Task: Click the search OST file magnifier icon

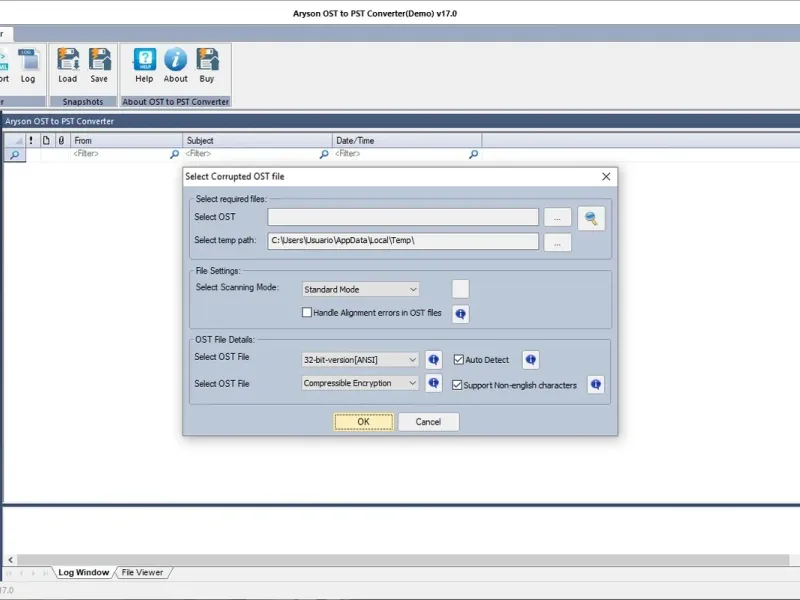Action: [x=591, y=218]
